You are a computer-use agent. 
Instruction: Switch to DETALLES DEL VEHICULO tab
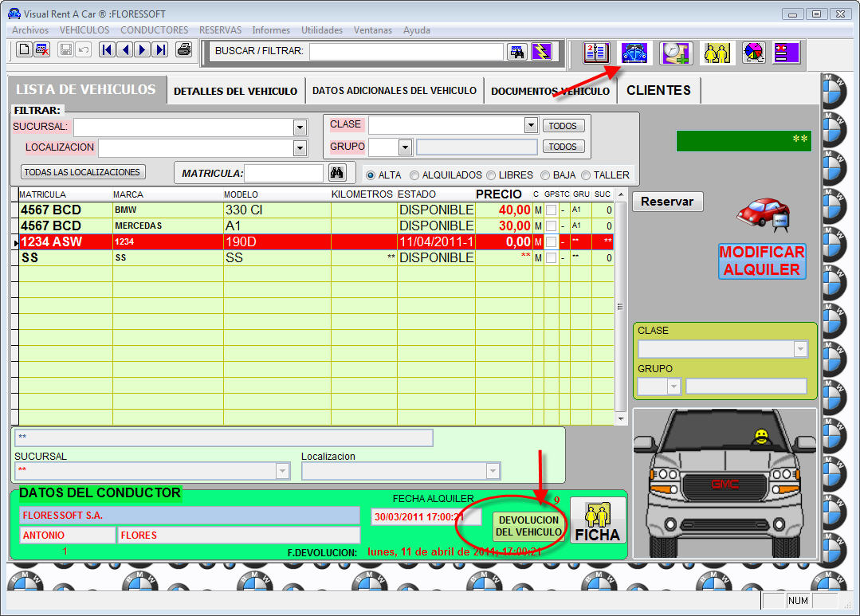pos(235,91)
